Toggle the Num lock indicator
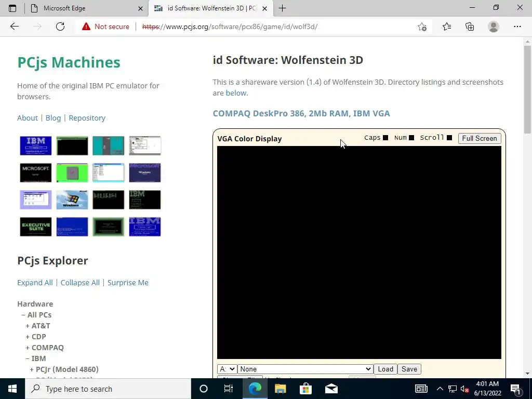 411,138
